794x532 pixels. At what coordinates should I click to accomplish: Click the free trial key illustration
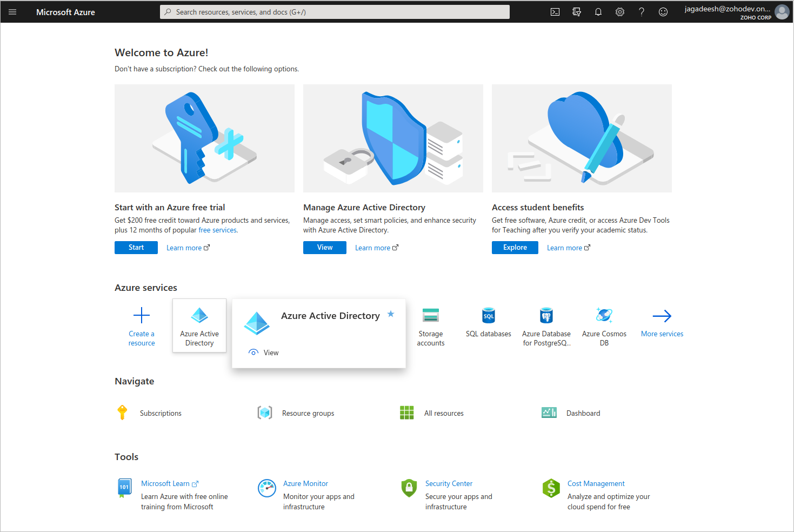(204, 138)
